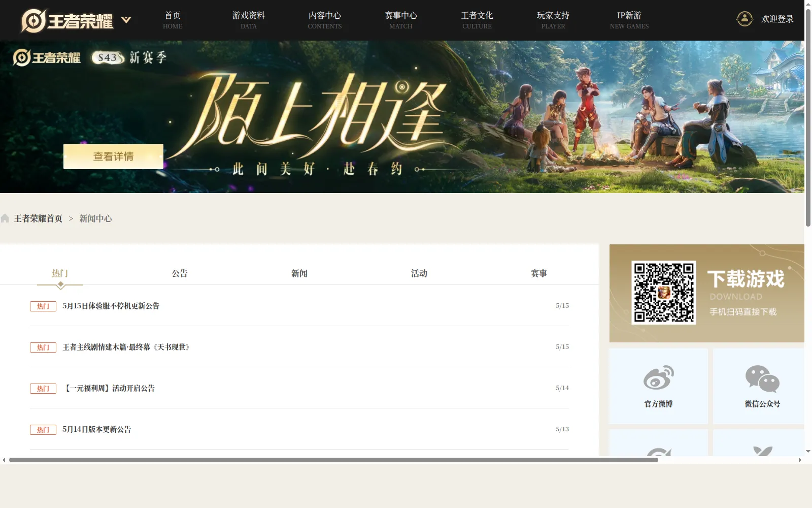
Task: Switch to the 活动 tab
Action: pyautogui.click(x=419, y=273)
